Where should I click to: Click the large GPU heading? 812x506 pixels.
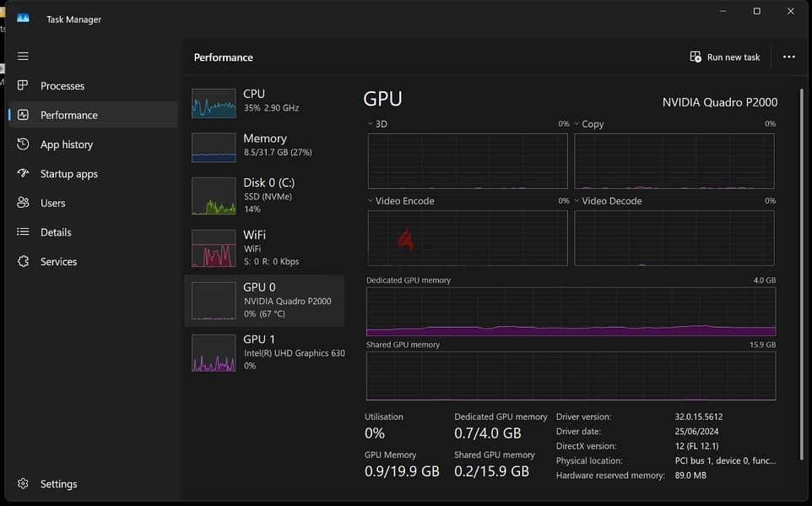382,99
